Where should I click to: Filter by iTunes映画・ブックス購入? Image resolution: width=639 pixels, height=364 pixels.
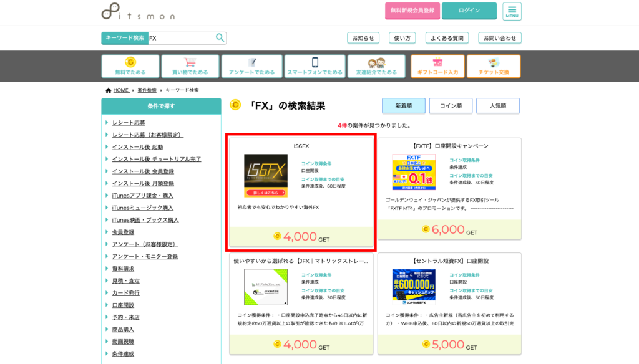[x=145, y=220]
